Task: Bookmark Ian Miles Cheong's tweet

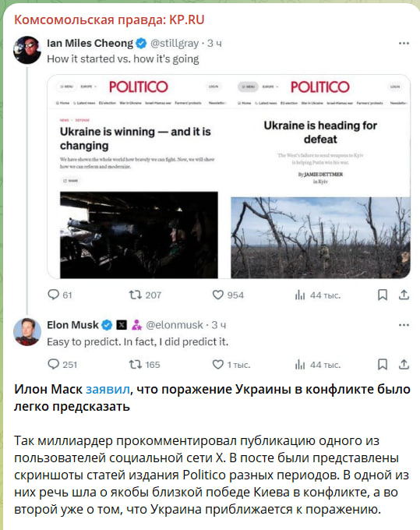Action: (x=382, y=295)
